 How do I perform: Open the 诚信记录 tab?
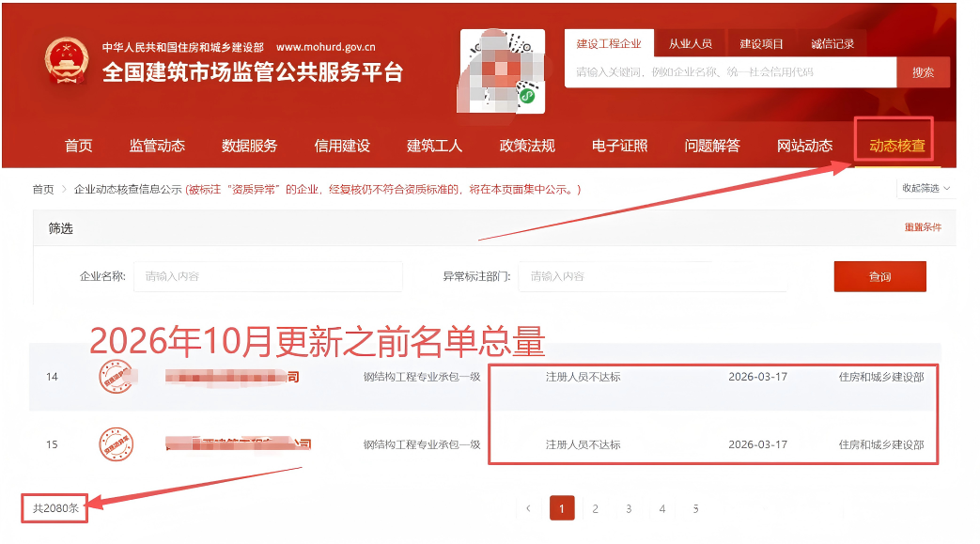pos(832,44)
